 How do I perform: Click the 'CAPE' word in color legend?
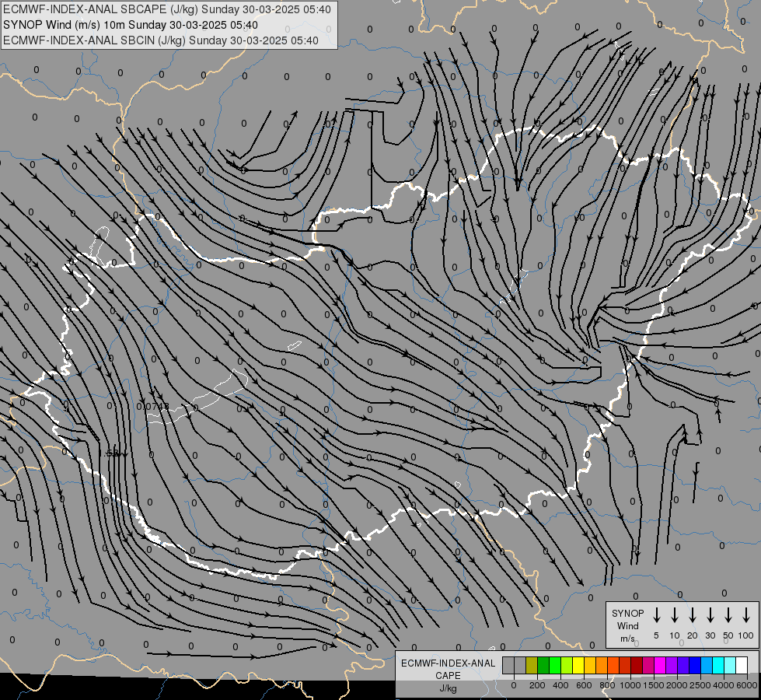pos(448,676)
